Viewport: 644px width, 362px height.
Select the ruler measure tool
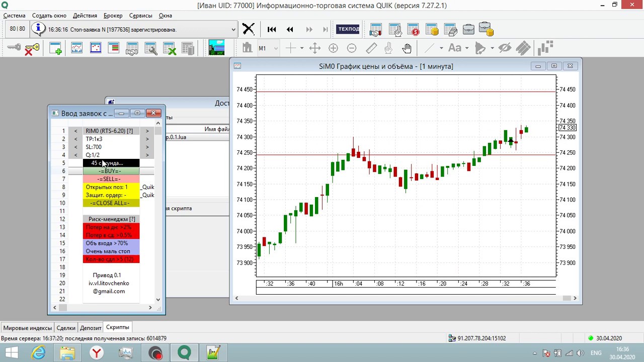tap(371, 48)
